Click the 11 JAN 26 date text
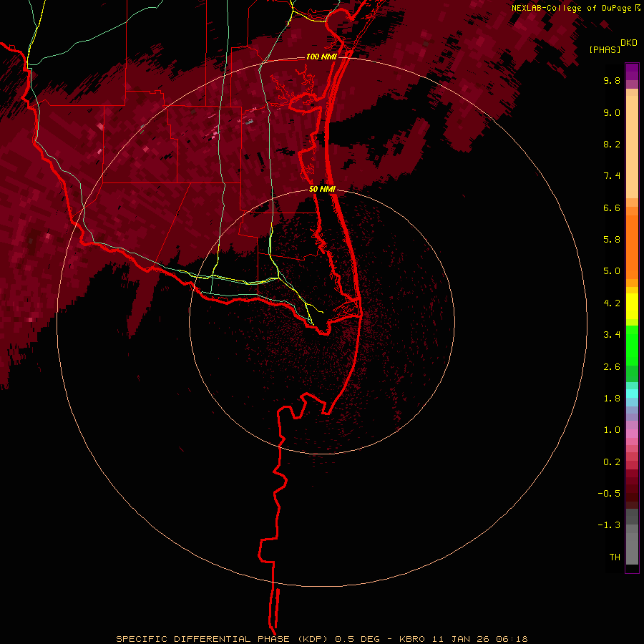Viewport: 644px width, 644px height. tap(459, 639)
